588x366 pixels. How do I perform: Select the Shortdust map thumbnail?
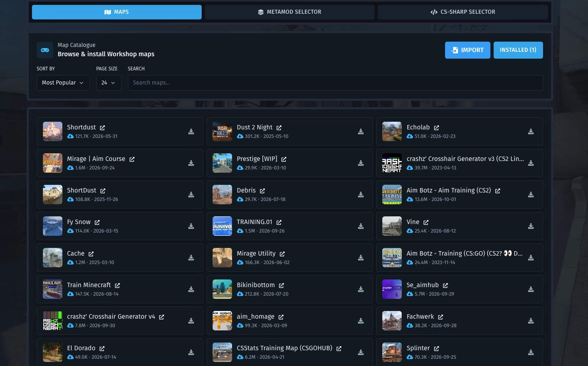(53, 131)
